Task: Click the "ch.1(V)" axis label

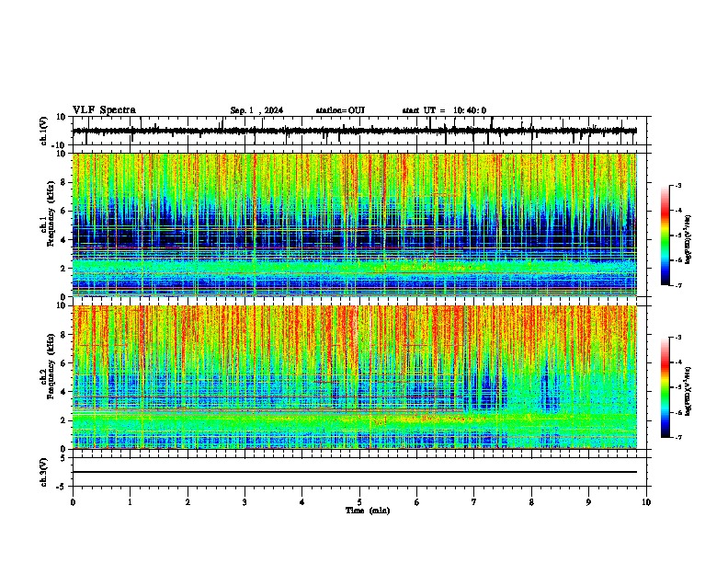Action: pos(44,131)
